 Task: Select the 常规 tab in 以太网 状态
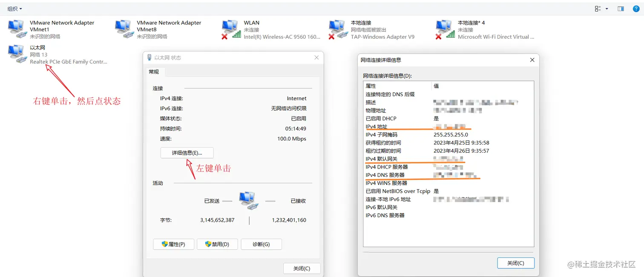point(154,72)
